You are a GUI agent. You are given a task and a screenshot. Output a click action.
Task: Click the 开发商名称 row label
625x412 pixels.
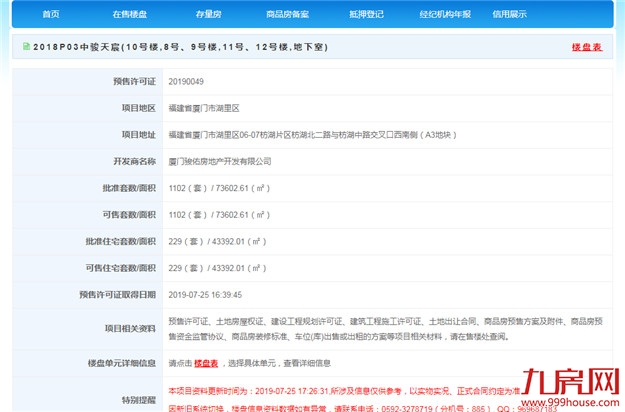click(135, 161)
